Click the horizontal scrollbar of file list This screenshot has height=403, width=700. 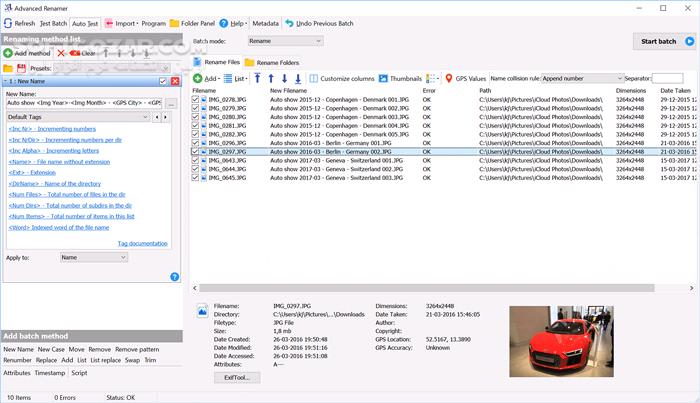click(x=427, y=288)
